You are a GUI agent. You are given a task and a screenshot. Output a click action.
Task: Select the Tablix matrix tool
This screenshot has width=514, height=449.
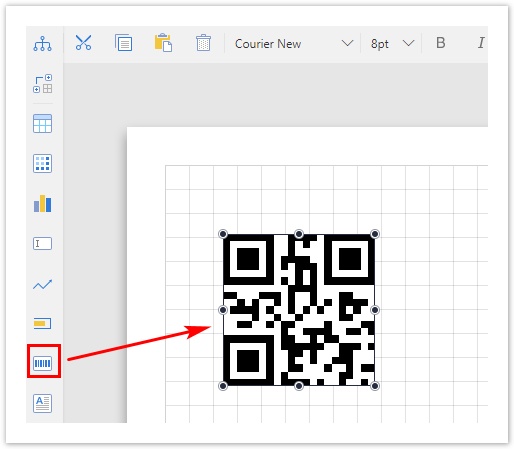42,163
